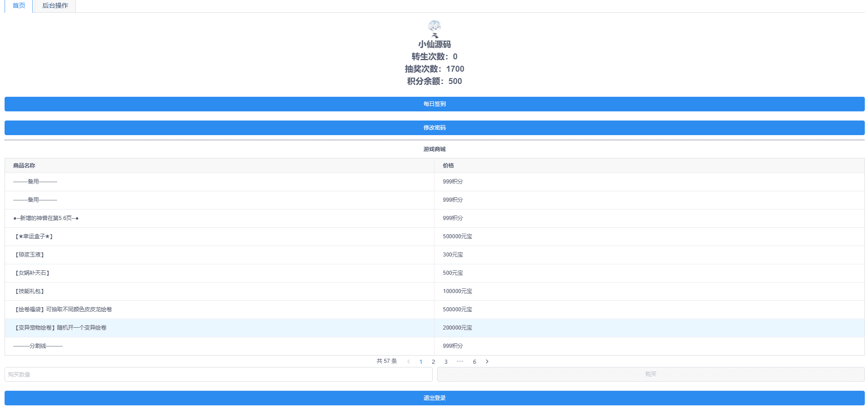Open the 后台操作 tab
The image size is (868, 409).
coord(55,6)
